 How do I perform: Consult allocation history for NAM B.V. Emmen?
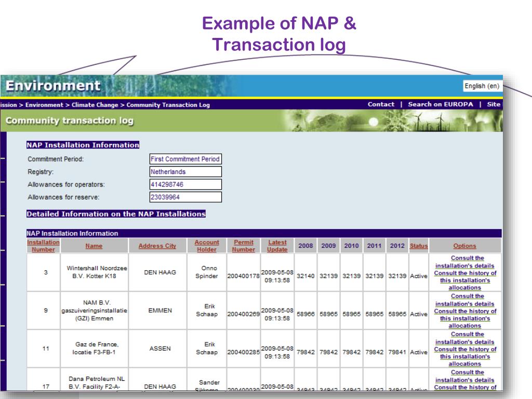(465, 318)
